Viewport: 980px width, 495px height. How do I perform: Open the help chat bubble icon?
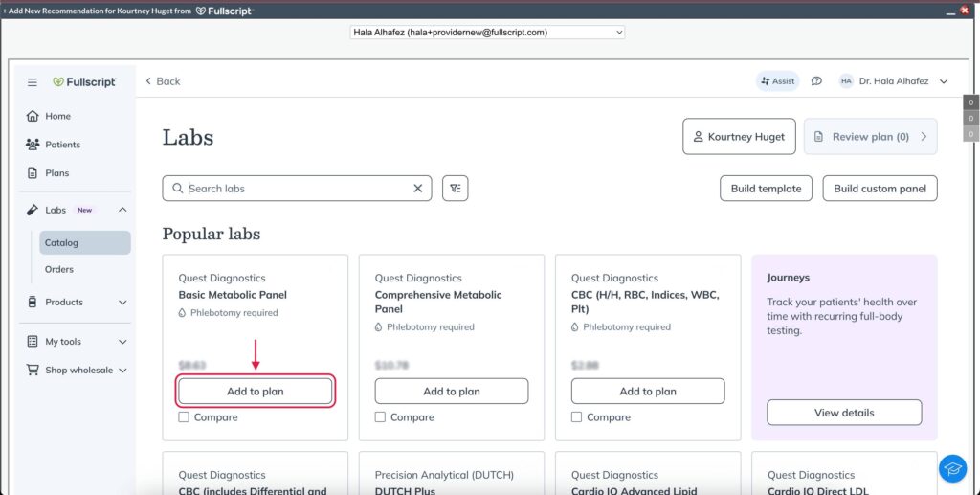click(x=816, y=81)
